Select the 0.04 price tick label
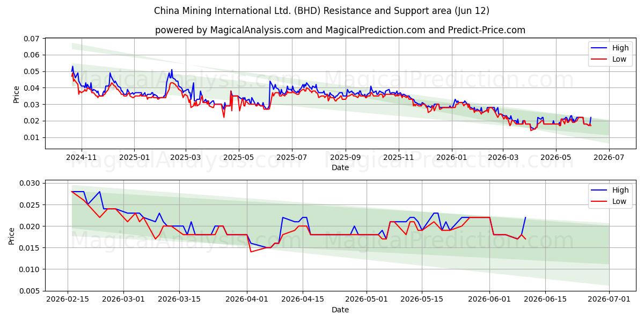 32,88
